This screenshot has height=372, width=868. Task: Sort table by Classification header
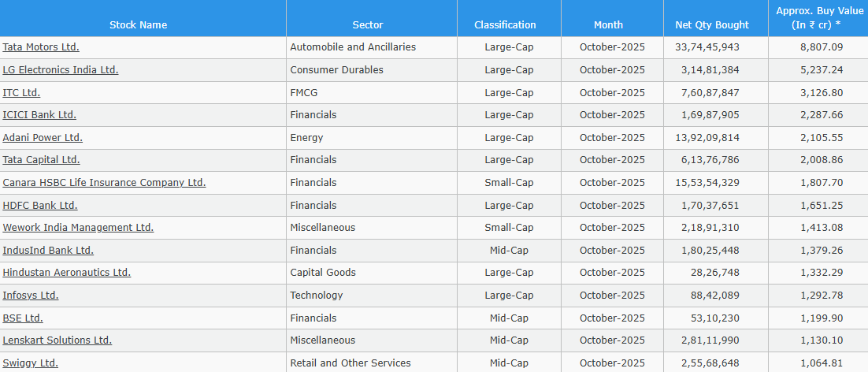click(x=505, y=24)
